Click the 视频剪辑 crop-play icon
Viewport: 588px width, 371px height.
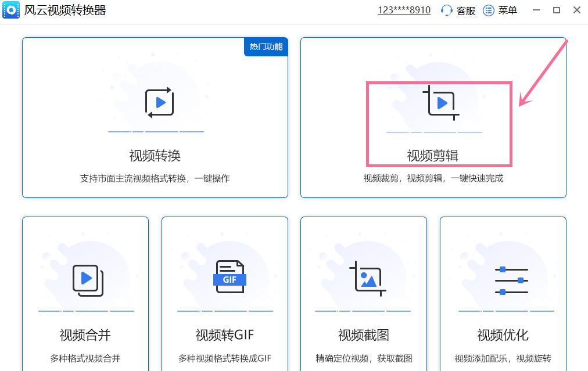[x=440, y=103]
